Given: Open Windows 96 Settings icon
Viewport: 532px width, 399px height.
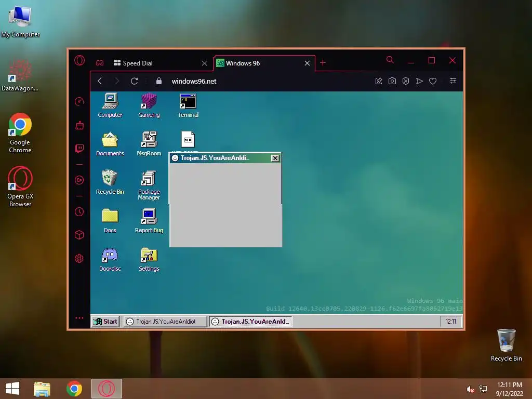Looking at the screenshot, I should 149,260.
